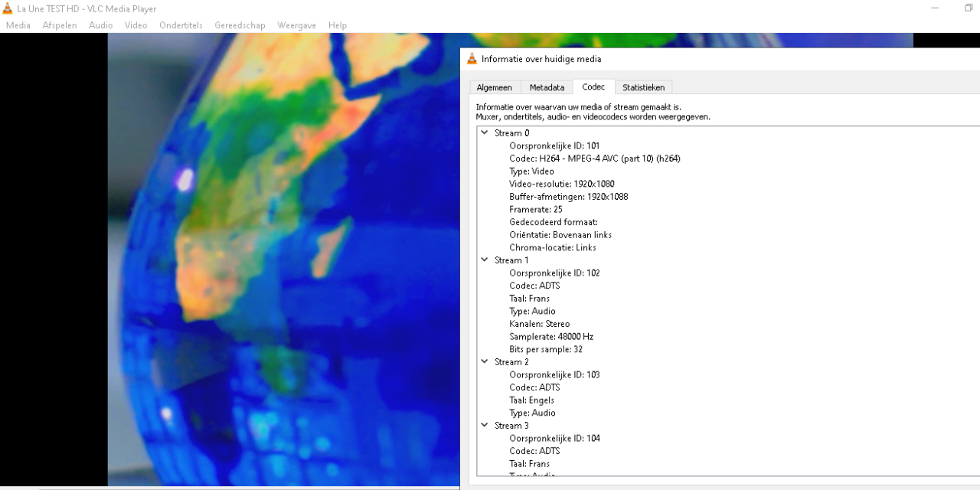The image size is (980, 490).
Task: Switch to the Statistieken tab
Action: (x=643, y=87)
